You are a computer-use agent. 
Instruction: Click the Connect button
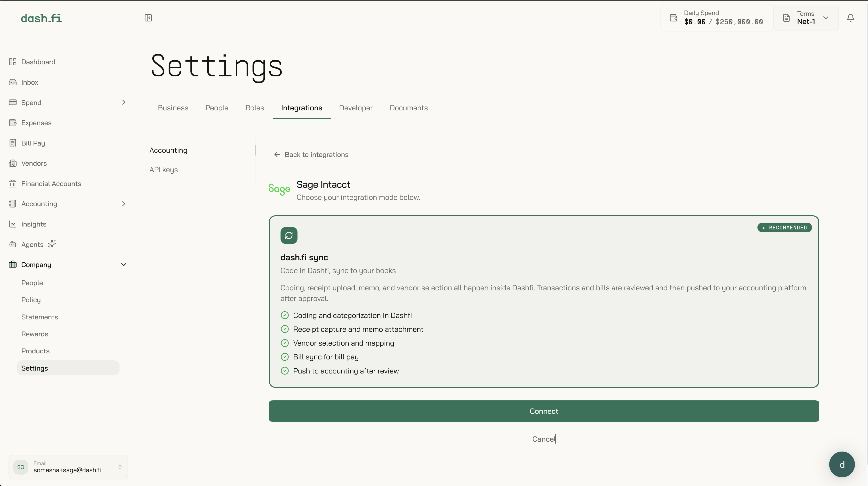click(x=544, y=411)
